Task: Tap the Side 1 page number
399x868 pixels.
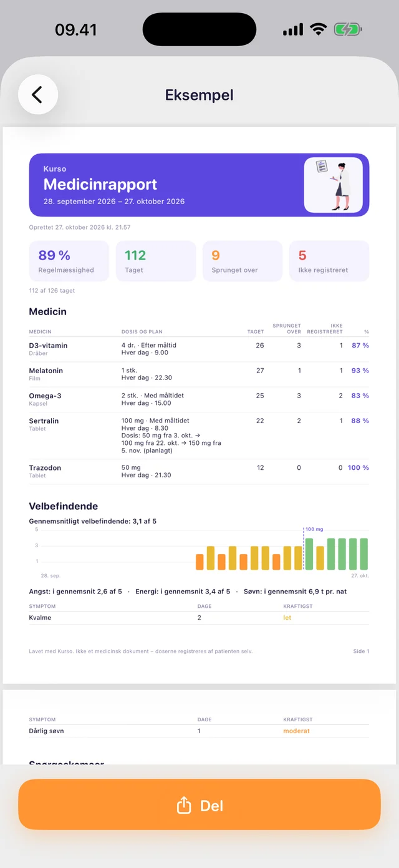Action: 361,651
